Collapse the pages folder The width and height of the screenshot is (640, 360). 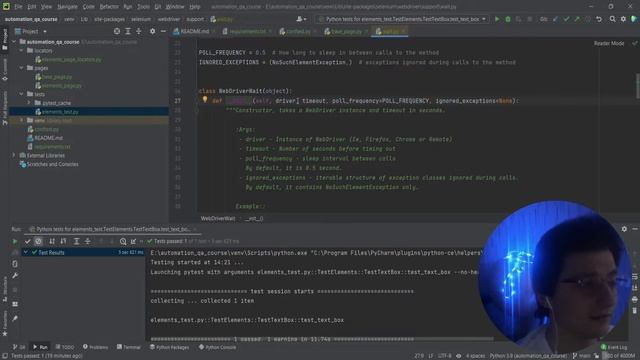(21, 68)
